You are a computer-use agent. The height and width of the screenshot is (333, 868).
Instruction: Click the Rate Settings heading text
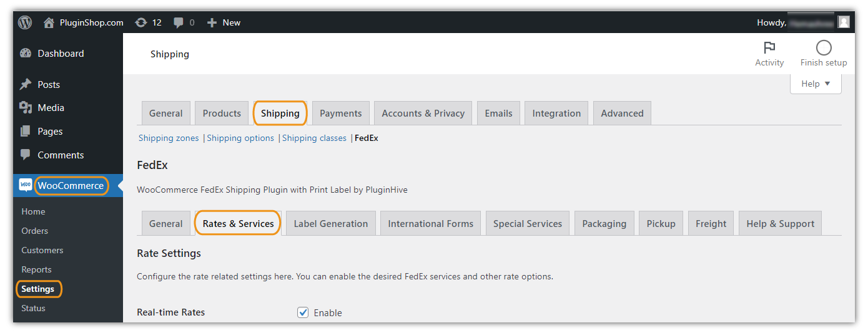pos(169,253)
